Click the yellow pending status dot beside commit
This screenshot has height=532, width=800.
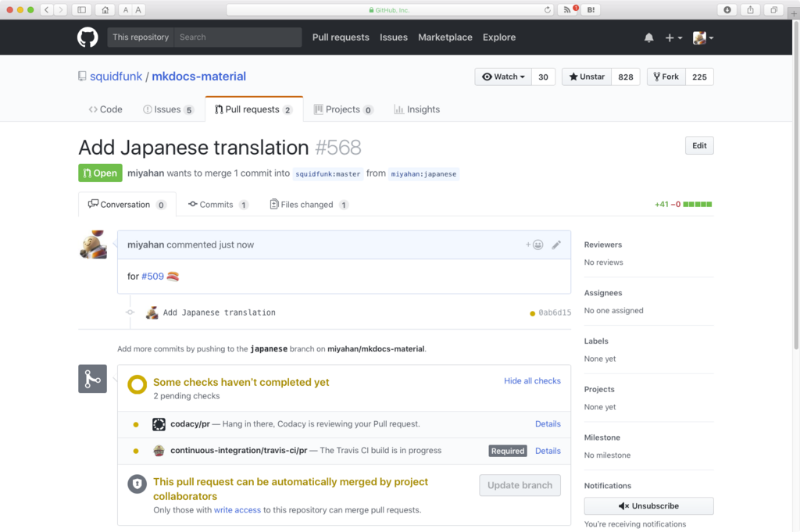532,313
